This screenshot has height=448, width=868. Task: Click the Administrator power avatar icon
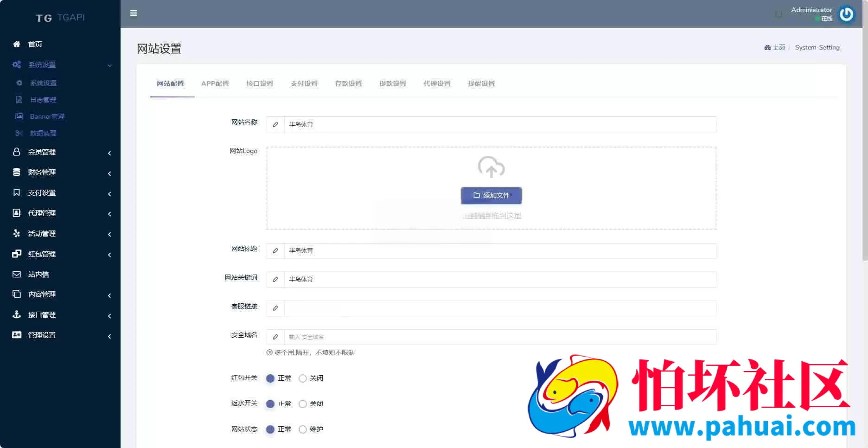(847, 14)
